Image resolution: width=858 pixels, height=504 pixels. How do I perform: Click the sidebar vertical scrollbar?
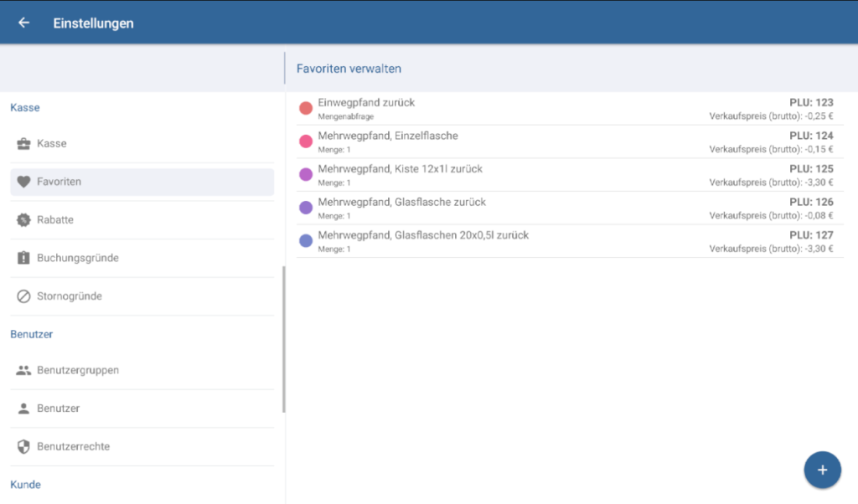(x=284, y=339)
